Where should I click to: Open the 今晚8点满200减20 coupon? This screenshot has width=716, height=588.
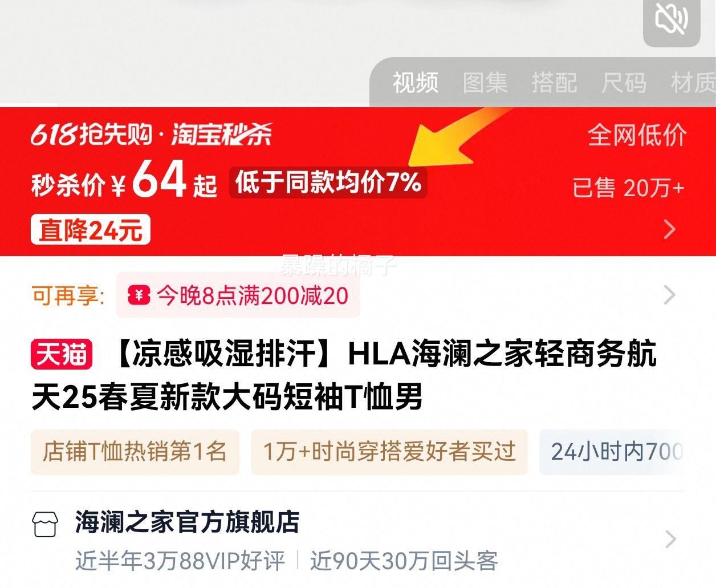coord(238,295)
